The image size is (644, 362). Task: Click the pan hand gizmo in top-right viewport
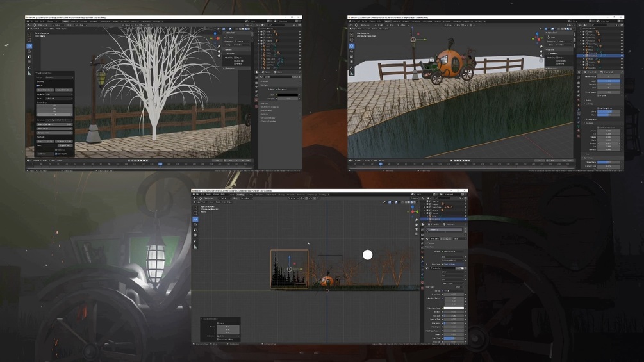pos(541,51)
